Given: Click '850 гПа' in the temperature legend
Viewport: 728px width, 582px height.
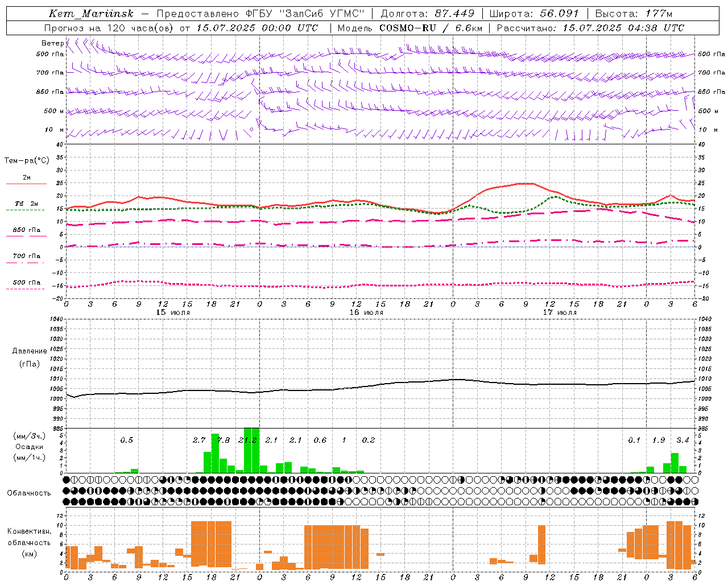Looking at the screenshot, I should (27, 230).
